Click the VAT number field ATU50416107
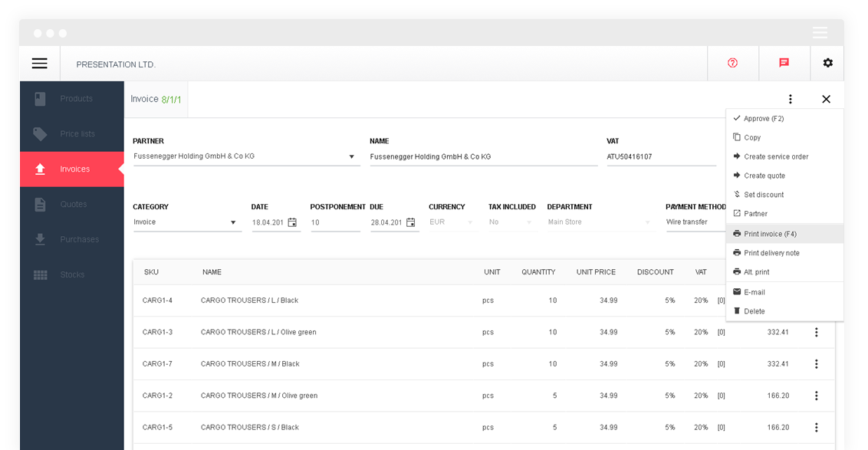Screen dimensions: 868x450 pos(662,157)
